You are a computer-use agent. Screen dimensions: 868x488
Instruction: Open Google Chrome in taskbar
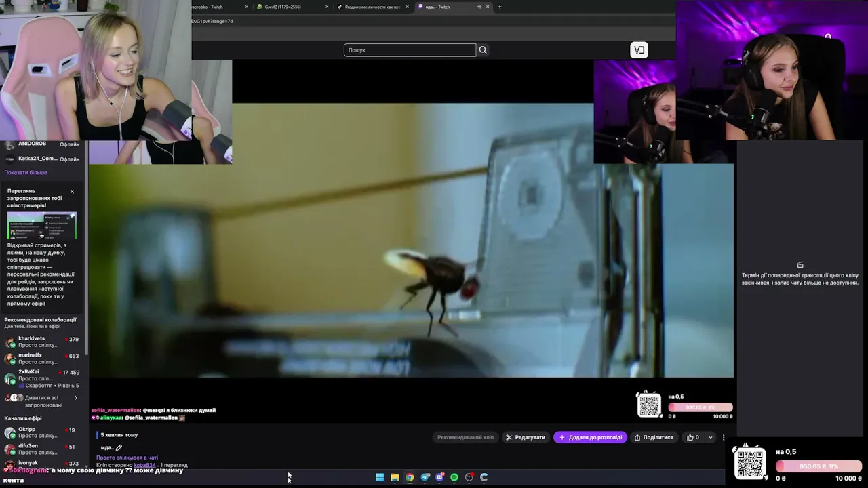click(410, 478)
